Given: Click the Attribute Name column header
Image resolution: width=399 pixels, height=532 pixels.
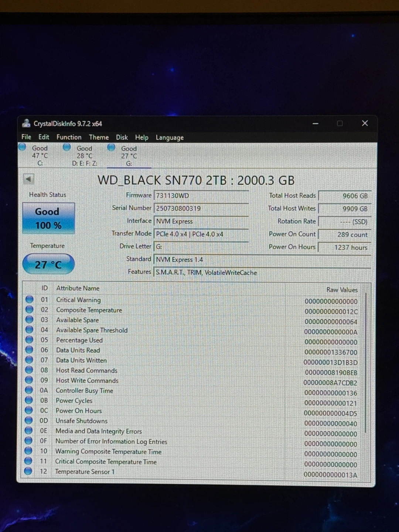Looking at the screenshot, I should (x=78, y=288).
